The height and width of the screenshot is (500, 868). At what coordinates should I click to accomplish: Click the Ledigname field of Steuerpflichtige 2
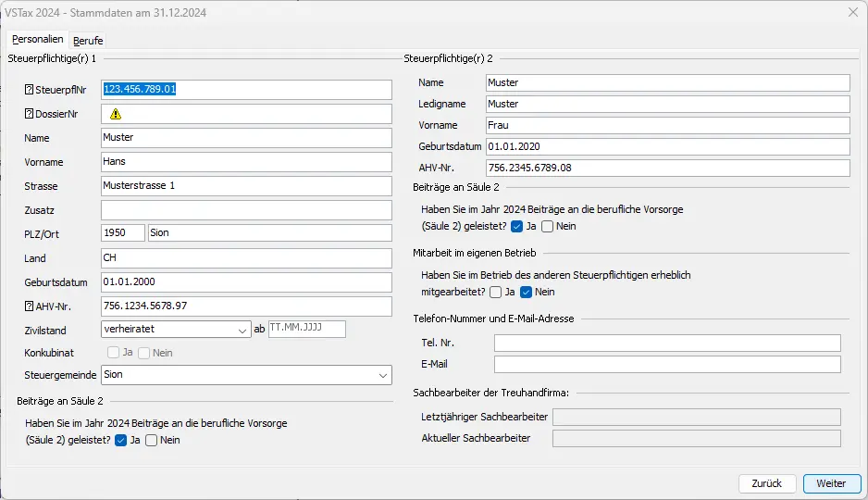(x=666, y=104)
